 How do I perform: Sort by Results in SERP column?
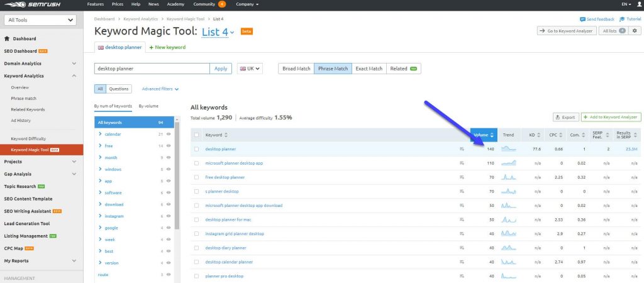click(x=635, y=135)
